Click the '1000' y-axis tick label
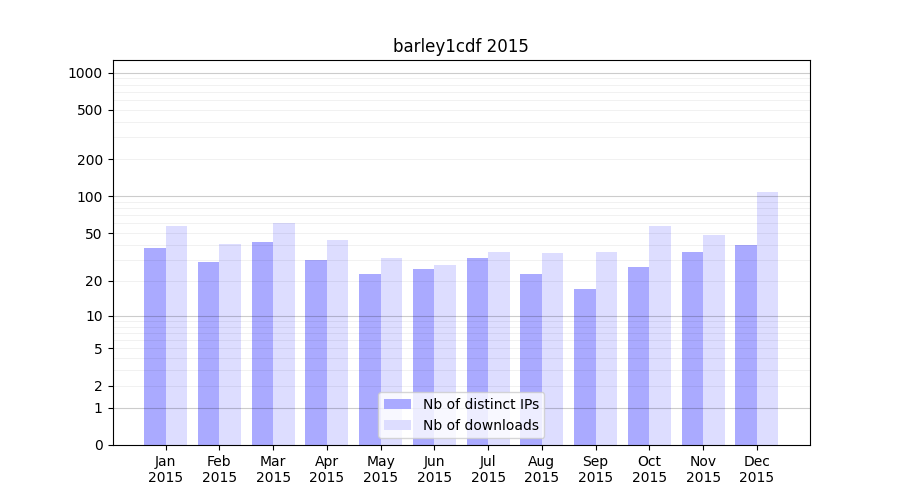 (85, 73)
